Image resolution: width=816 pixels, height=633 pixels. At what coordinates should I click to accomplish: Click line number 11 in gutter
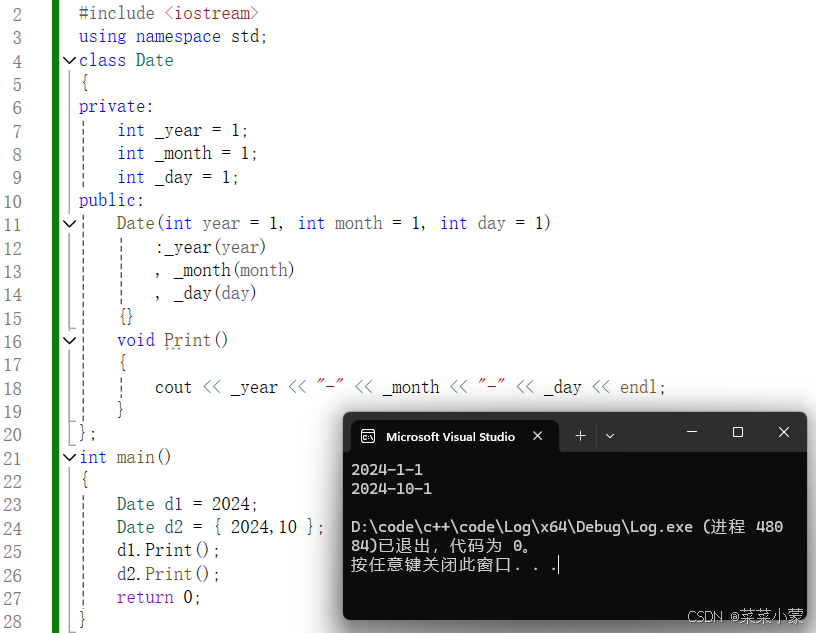[12, 225]
